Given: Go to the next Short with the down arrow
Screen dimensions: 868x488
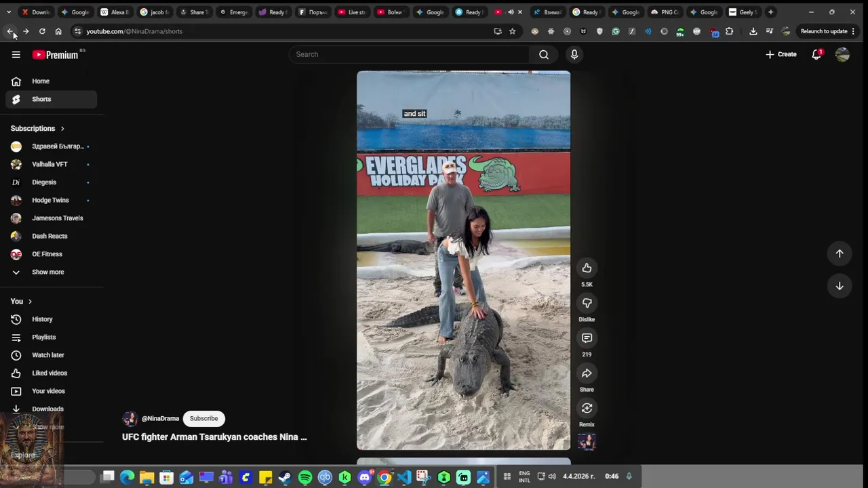Looking at the screenshot, I should click(x=840, y=286).
